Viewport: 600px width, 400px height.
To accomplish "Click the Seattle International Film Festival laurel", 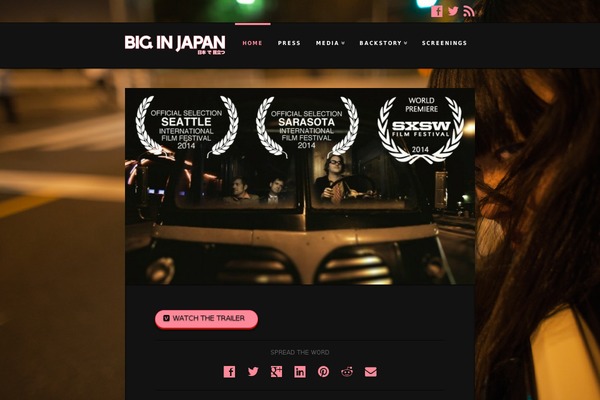I will pos(187,126).
